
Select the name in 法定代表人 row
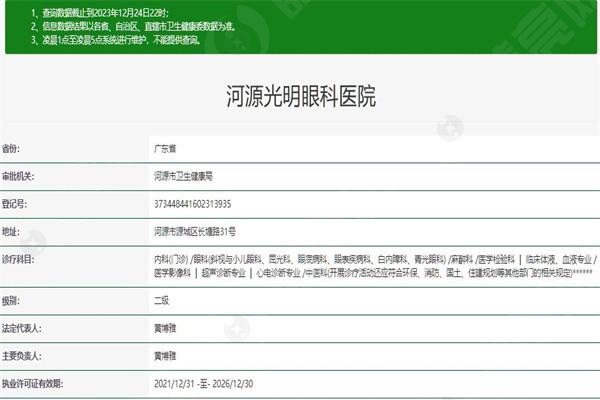(165, 328)
